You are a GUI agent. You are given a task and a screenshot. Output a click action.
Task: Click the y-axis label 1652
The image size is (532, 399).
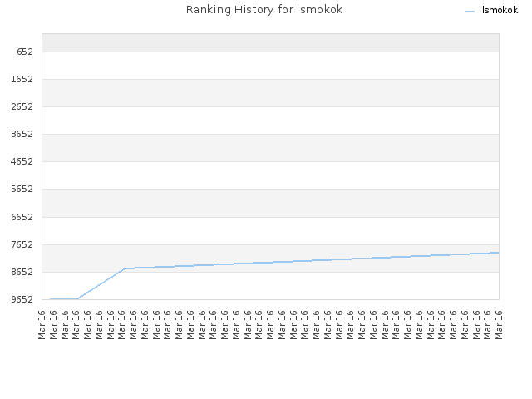[x=22, y=79]
